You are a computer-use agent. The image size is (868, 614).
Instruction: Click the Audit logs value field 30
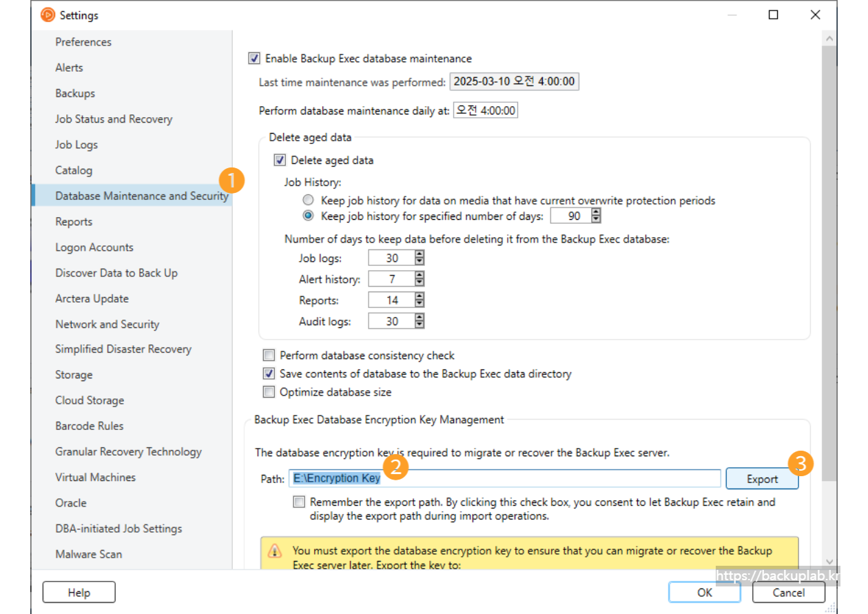point(391,321)
